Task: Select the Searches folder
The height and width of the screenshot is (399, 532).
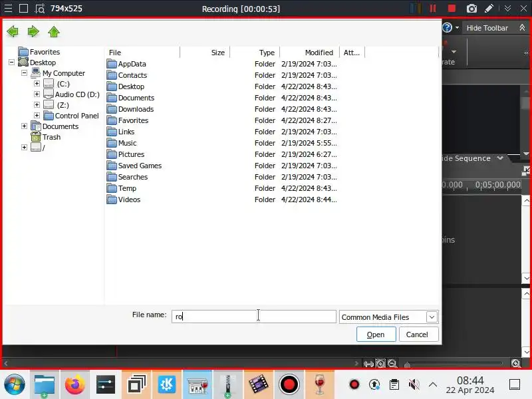Action: [132, 177]
